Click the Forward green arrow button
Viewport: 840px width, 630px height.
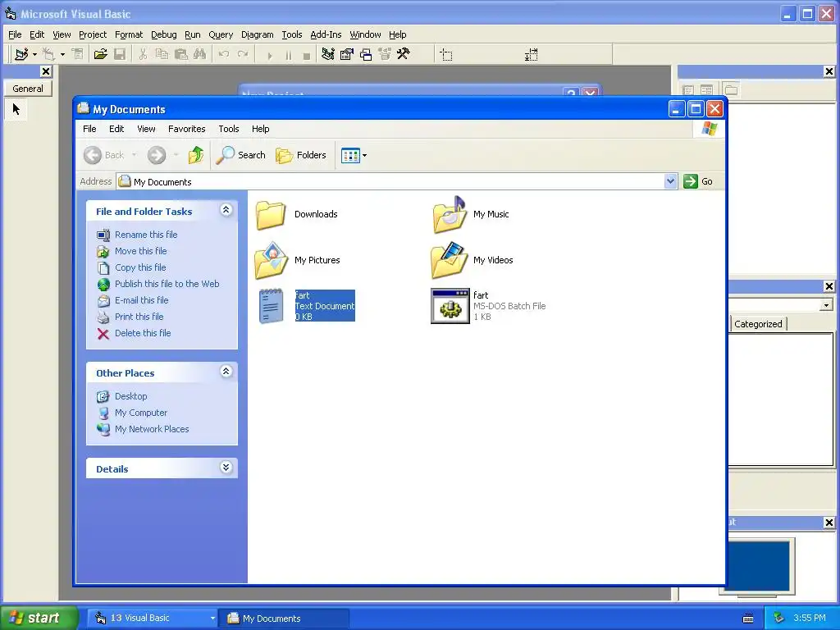[x=157, y=155]
